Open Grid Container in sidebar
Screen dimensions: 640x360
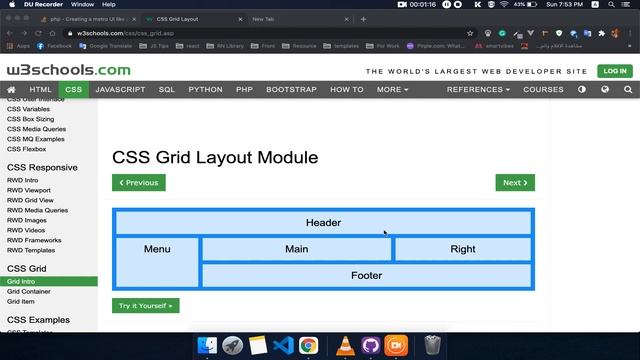[29, 291]
